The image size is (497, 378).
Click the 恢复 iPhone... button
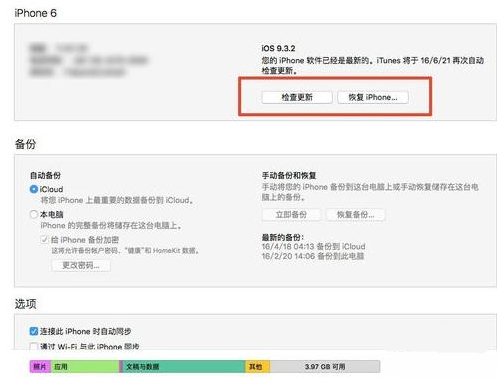[x=373, y=97]
